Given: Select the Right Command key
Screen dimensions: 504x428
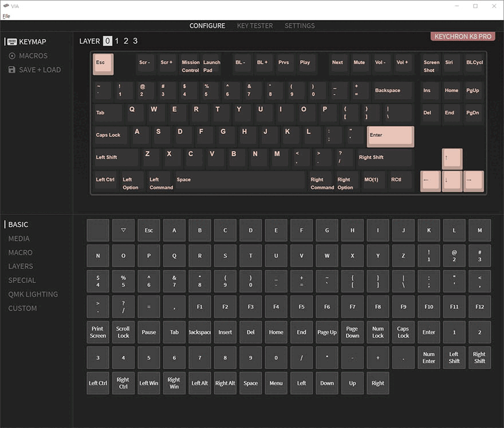Looking at the screenshot, I should (321, 181).
